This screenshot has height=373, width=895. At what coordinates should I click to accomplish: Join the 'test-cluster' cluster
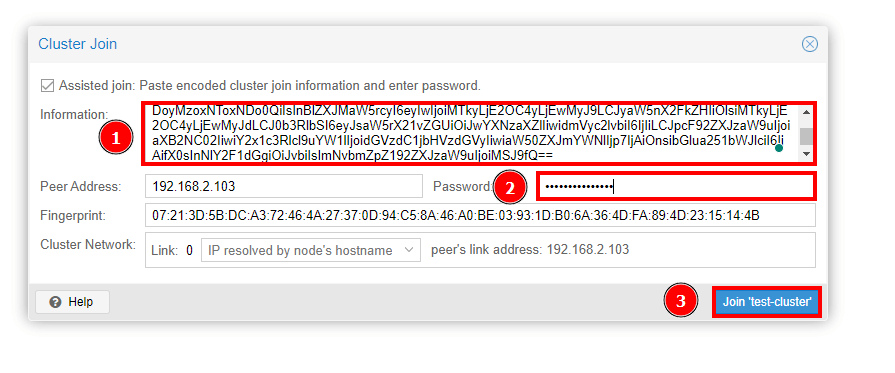click(766, 302)
